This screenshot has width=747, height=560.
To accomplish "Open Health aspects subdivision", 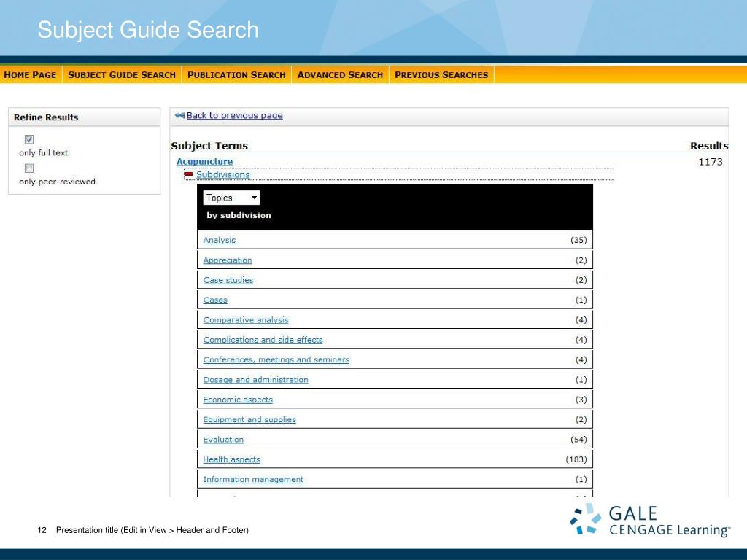I will coord(231,459).
